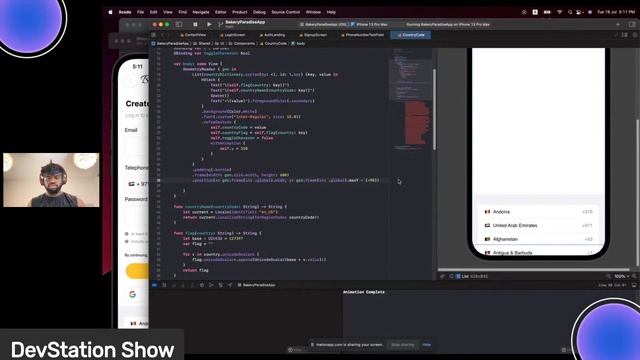640x360 pixels.
Task: Open the Apple menu
Action: [x=110, y=12]
